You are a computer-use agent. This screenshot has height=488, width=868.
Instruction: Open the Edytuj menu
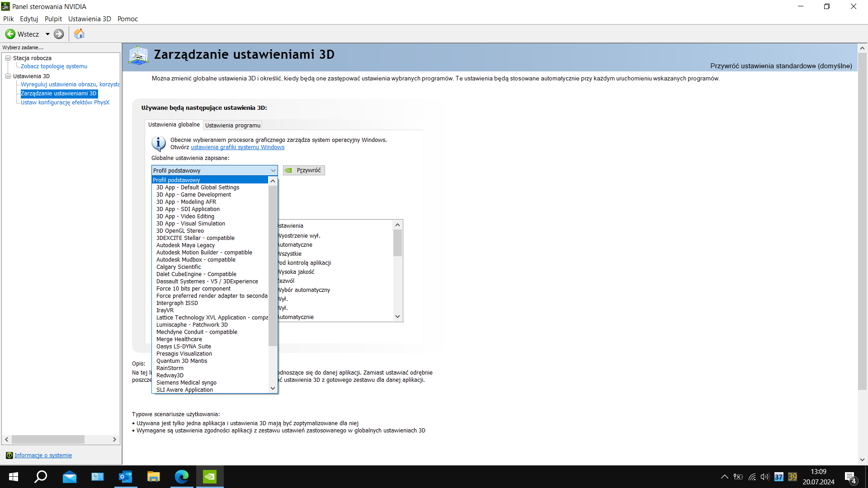click(x=29, y=19)
